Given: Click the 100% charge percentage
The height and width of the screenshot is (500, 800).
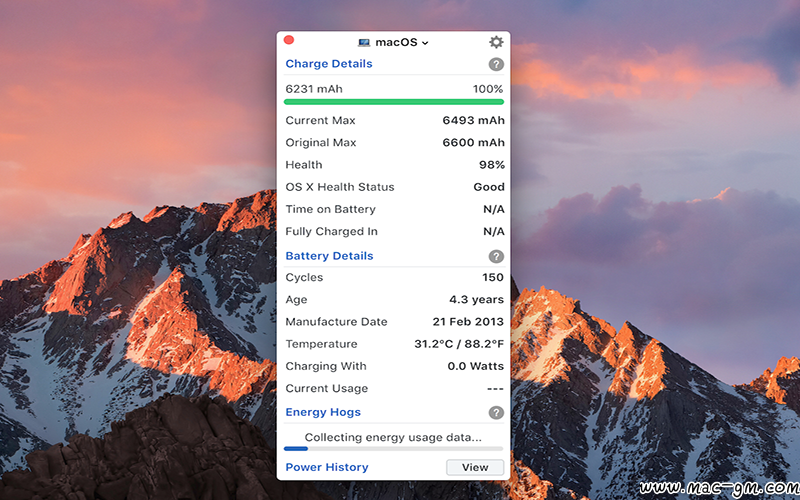Looking at the screenshot, I should pos(488,89).
